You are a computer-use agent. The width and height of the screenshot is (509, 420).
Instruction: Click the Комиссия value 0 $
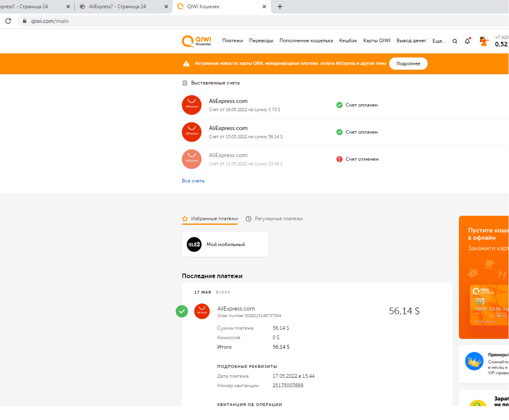pos(276,338)
